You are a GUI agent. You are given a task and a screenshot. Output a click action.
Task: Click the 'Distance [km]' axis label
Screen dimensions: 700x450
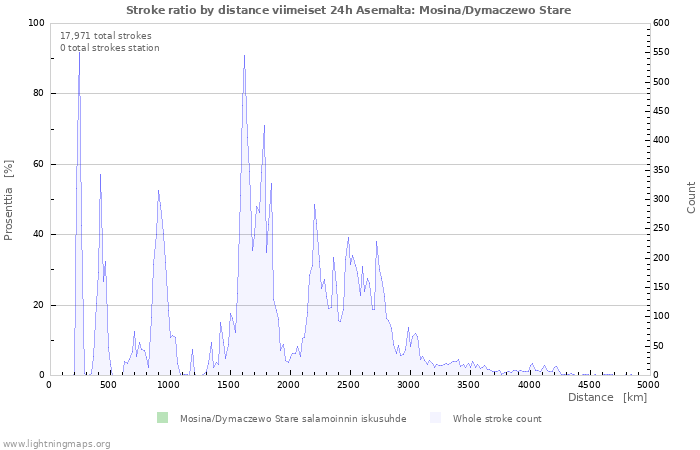coord(607,397)
